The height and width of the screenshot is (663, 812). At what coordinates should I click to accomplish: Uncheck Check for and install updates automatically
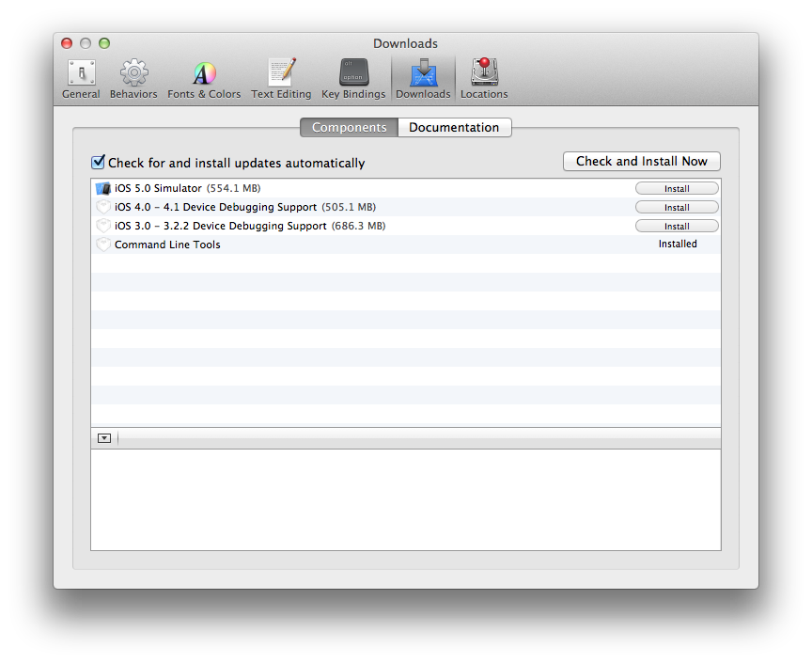(x=98, y=163)
